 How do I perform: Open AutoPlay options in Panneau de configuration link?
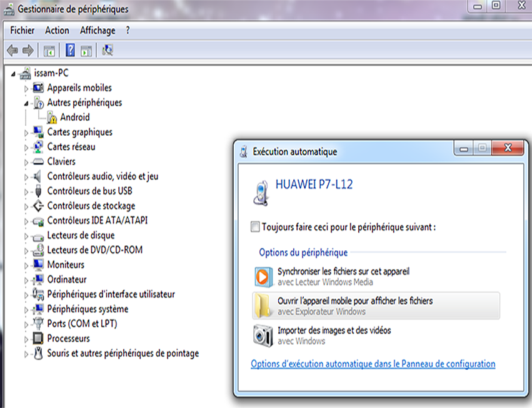tap(373, 364)
